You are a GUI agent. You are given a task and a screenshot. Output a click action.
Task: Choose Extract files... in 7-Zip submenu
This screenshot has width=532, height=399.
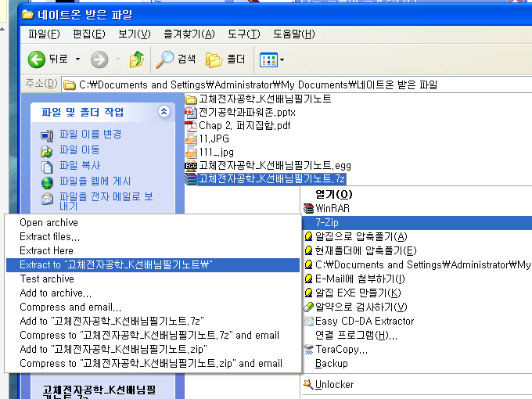(x=153, y=236)
